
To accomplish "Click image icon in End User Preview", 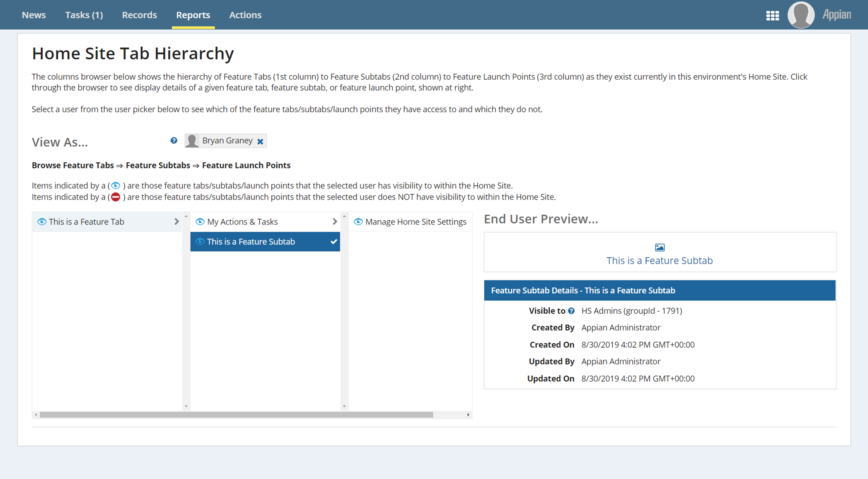I will coord(659,248).
